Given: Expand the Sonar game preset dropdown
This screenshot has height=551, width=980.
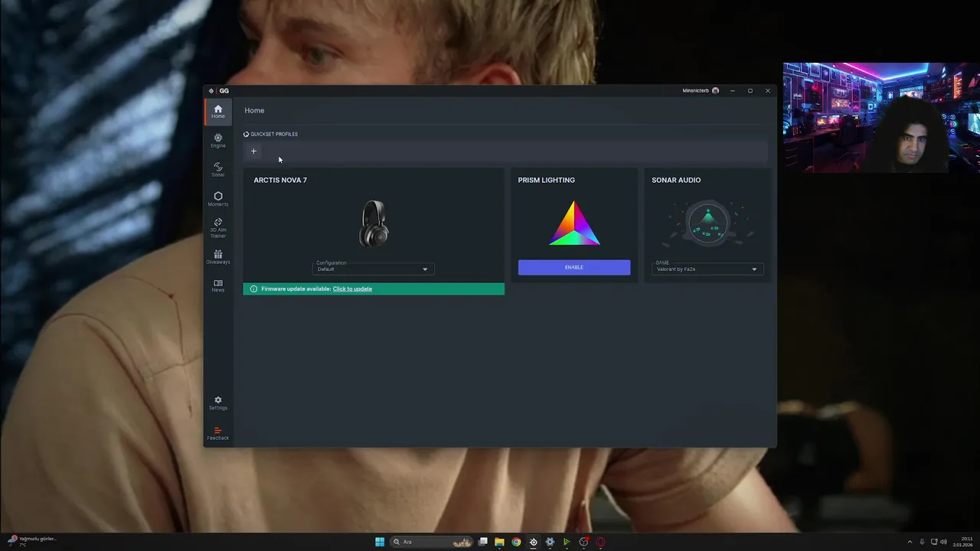Looking at the screenshot, I should point(707,269).
